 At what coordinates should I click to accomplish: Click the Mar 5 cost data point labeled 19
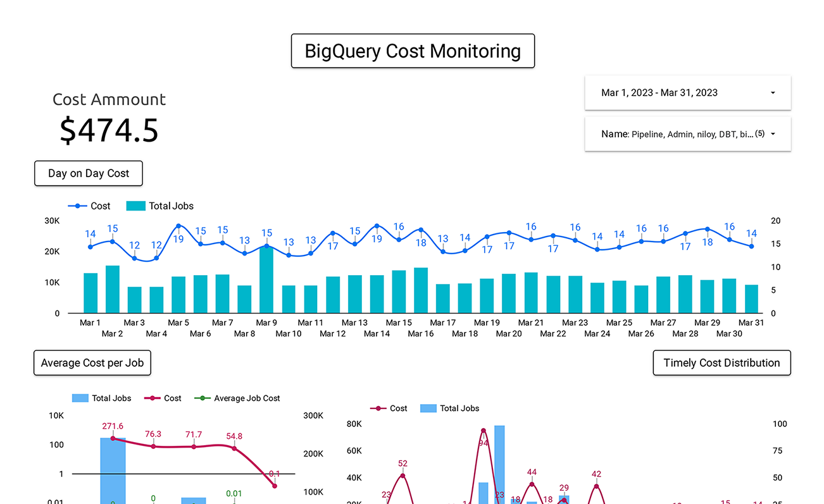click(178, 226)
